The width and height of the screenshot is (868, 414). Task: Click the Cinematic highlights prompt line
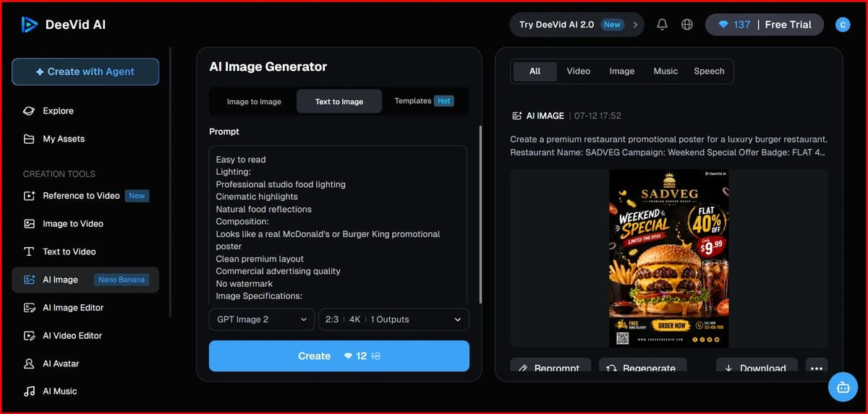(257, 197)
